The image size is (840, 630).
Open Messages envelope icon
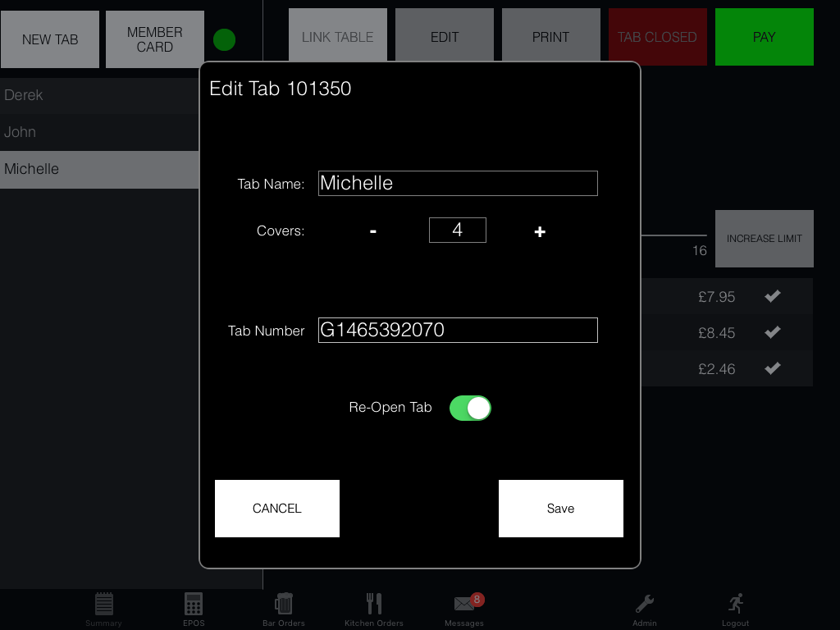coord(464,605)
